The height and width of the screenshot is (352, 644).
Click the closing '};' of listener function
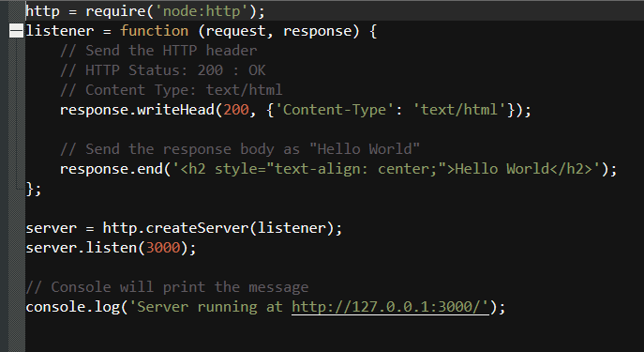point(34,190)
